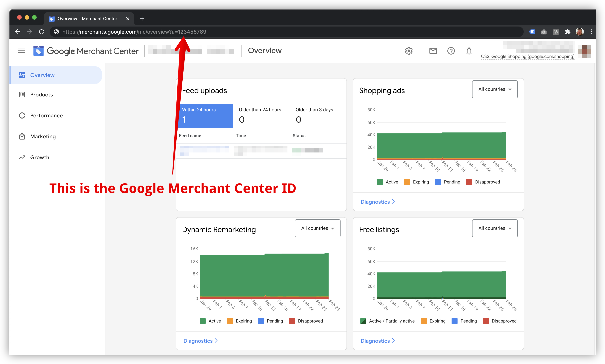
Task: Open Marketing in the sidebar
Action: 56,136
